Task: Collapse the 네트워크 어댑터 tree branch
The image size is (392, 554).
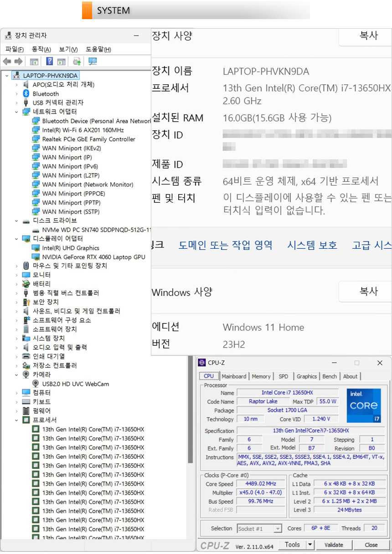Action: point(17,112)
